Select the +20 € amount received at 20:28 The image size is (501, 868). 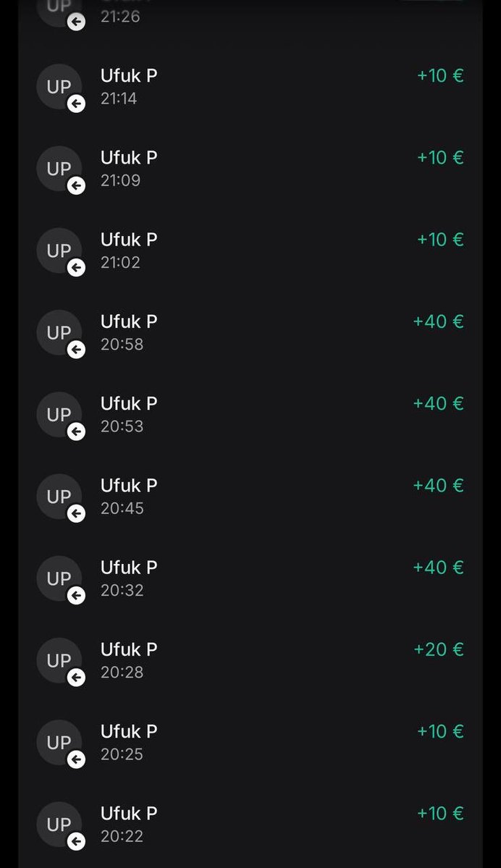[439, 649]
